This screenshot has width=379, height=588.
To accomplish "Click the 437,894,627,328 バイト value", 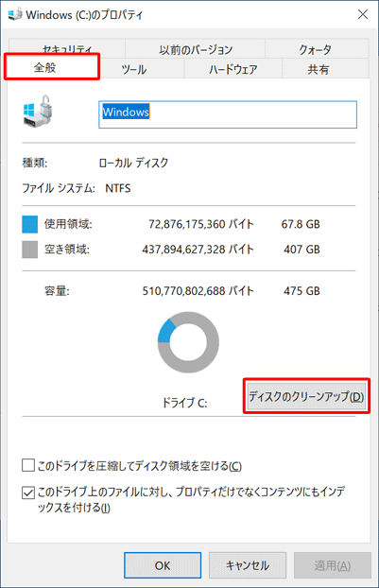I will (x=198, y=250).
